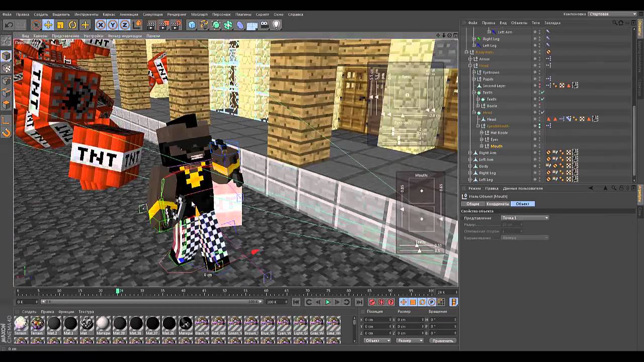Activate the Move tool
644x362 pixels.
click(48, 25)
